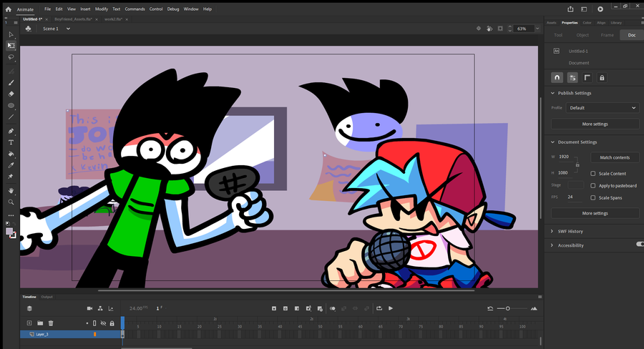
Task: Select the Eraser tool
Action: click(11, 94)
